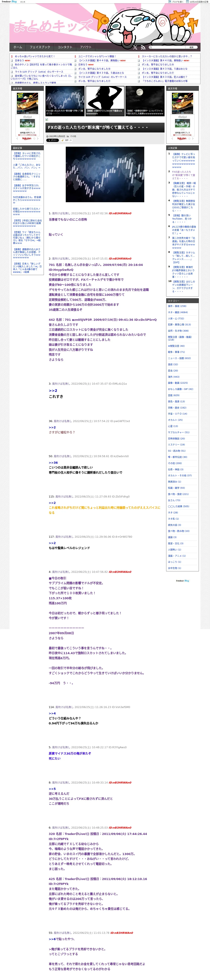Follow the >>36 reply anchor
Screen dimensions: 210x980
tap(53, 463)
